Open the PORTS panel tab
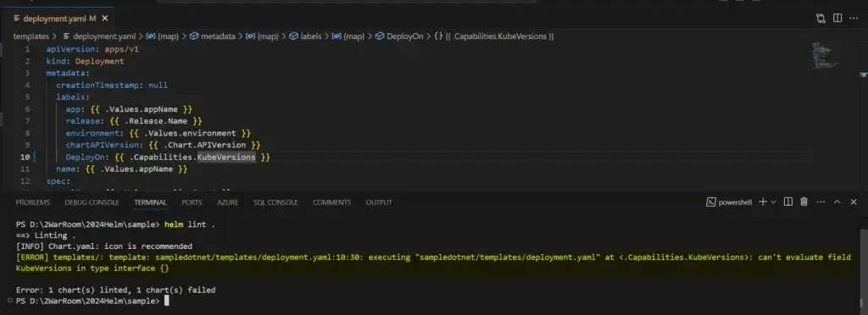 pos(192,202)
